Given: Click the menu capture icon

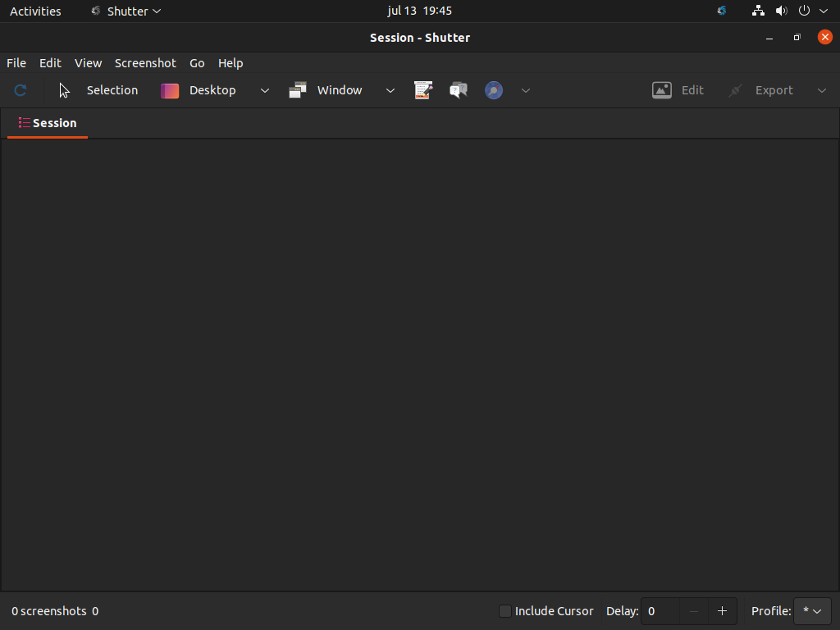Looking at the screenshot, I should coord(423,90).
